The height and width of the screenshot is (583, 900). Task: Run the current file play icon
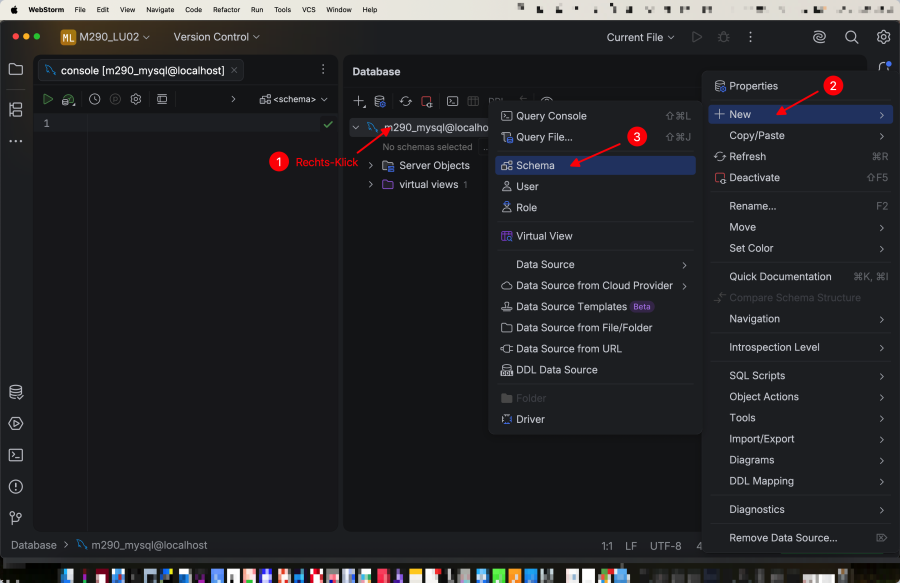[697, 37]
